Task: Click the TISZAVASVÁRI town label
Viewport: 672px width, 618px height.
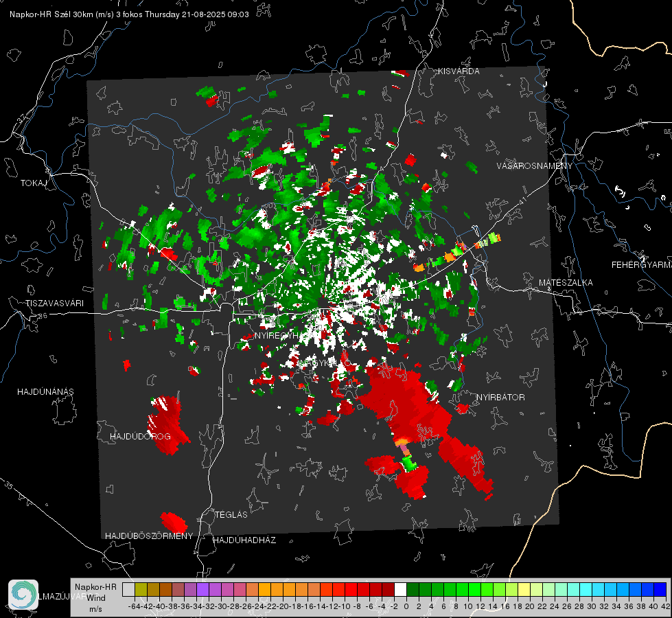Action: pos(54,304)
